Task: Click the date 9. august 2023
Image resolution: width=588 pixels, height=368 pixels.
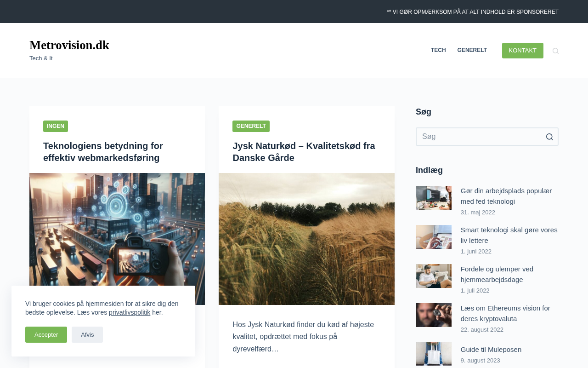Action: [481, 361]
